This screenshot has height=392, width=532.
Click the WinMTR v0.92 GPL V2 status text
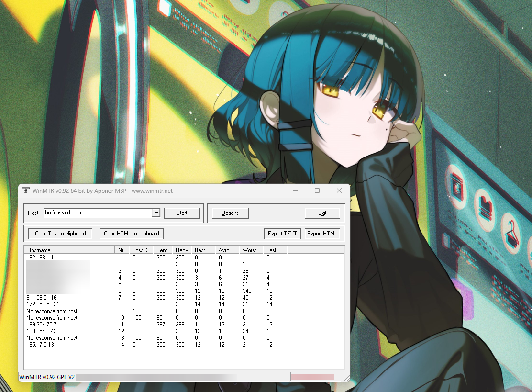47,377
